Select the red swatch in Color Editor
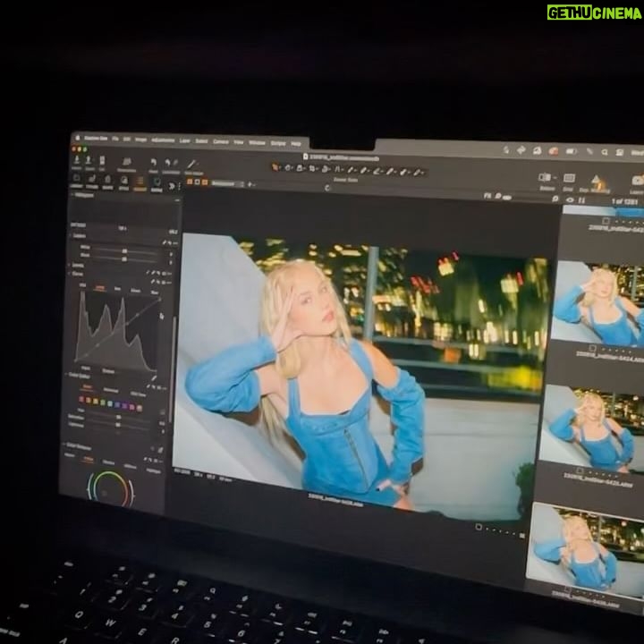 (81, 399)
